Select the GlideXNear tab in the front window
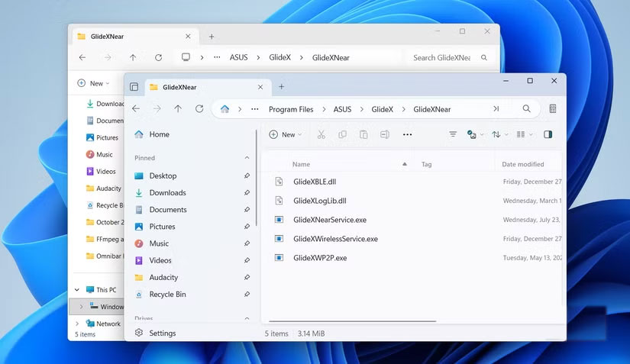630x364 pixels. 199,87
